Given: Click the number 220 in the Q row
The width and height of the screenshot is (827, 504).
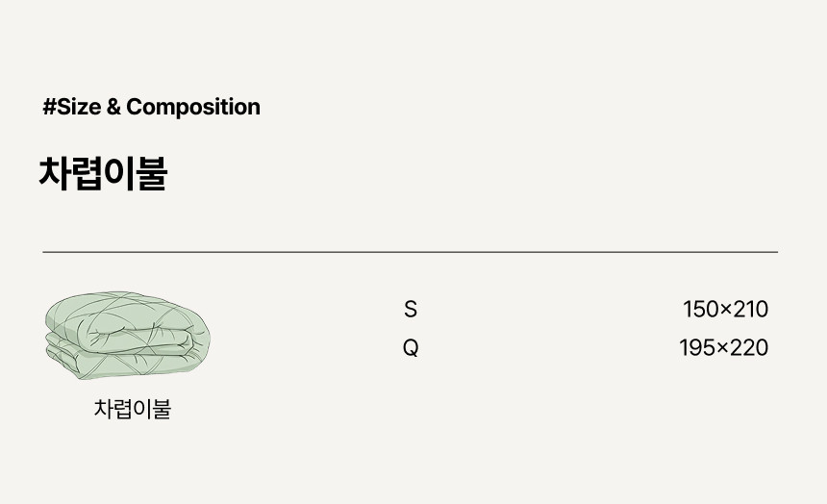Looking at the screenshot, I should point(749,347).
